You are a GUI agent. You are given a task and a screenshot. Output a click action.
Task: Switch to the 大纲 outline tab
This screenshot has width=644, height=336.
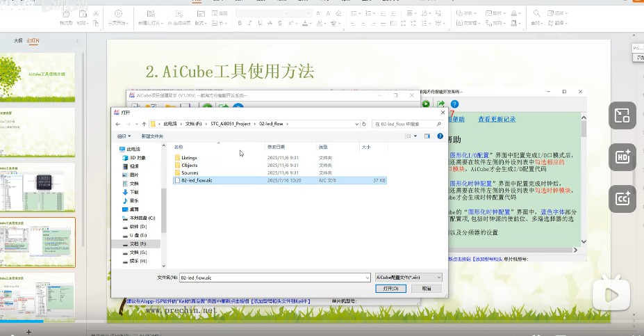point(18,40)
